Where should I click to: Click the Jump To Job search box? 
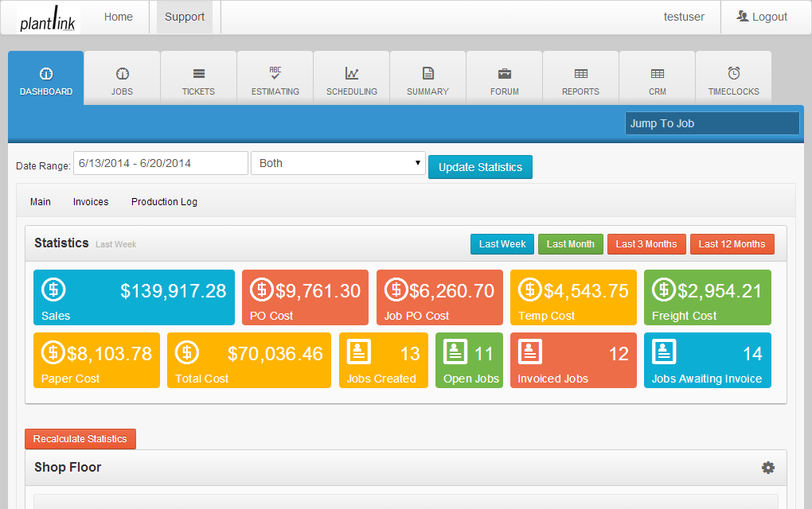click(712, 123)
